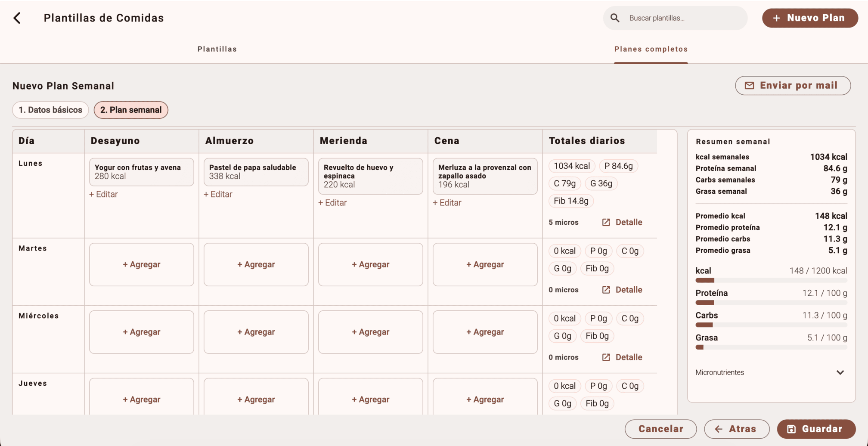Add Cena for Miércoles
The width and height of the screenshot is (868, 446).
pos(485,332)
